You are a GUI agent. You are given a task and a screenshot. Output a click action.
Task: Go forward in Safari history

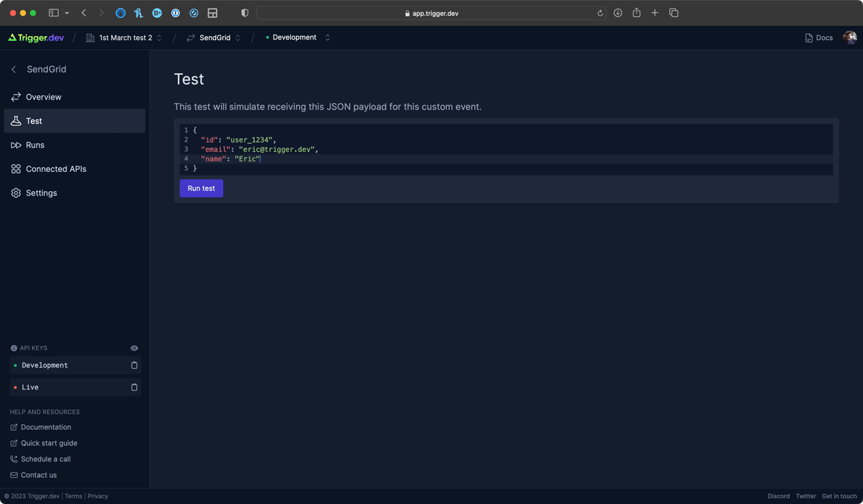101,13
